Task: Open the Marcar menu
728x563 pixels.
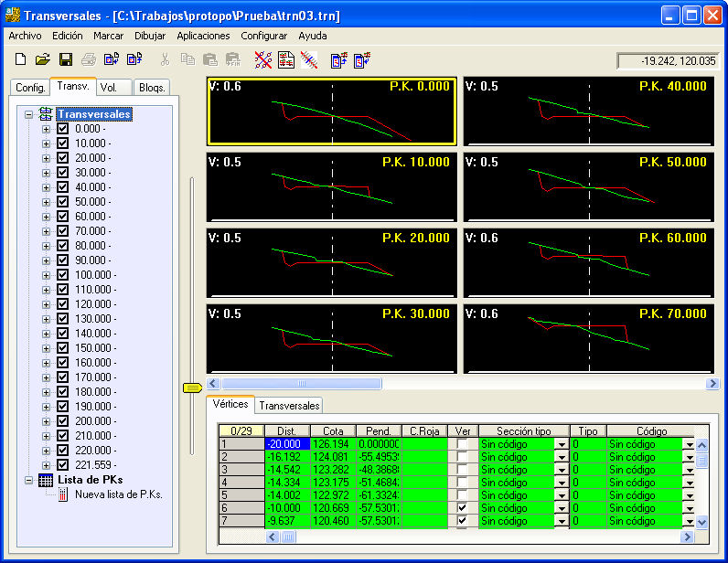Action: tap(108, 36)
